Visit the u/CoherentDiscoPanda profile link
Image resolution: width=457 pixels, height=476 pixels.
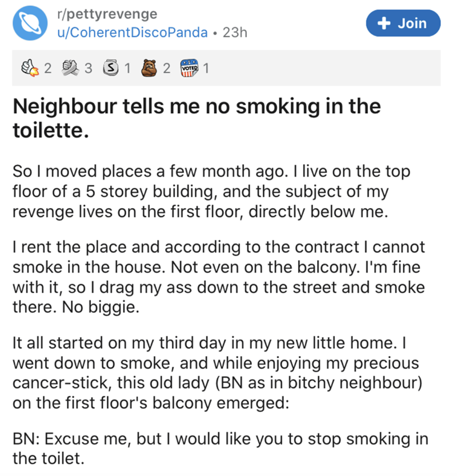click(x=129, y=32)
